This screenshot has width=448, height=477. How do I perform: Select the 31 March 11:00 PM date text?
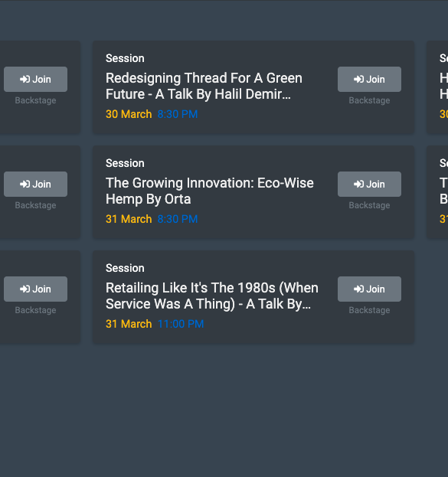pyautogui.click(x=155, y=324)
